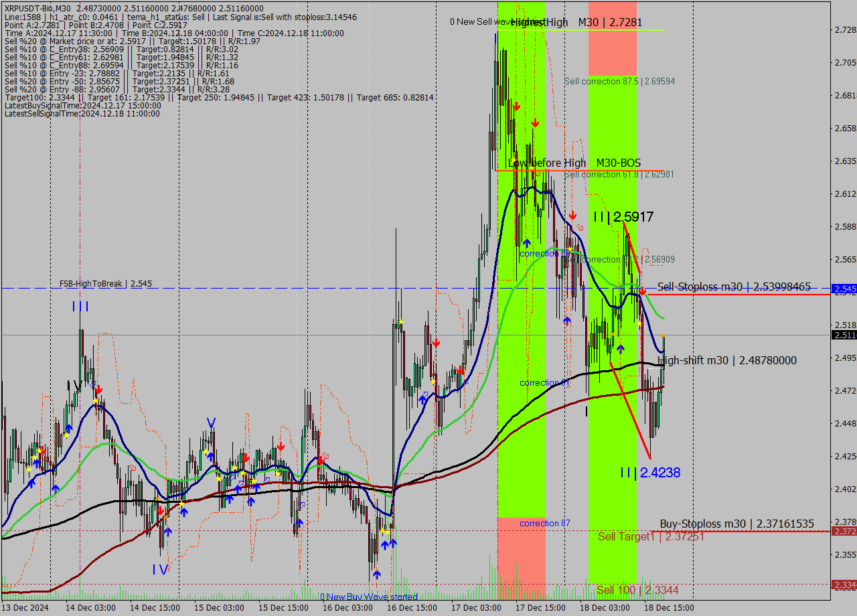Click the 2.472 price axis label

click(845, 390)
